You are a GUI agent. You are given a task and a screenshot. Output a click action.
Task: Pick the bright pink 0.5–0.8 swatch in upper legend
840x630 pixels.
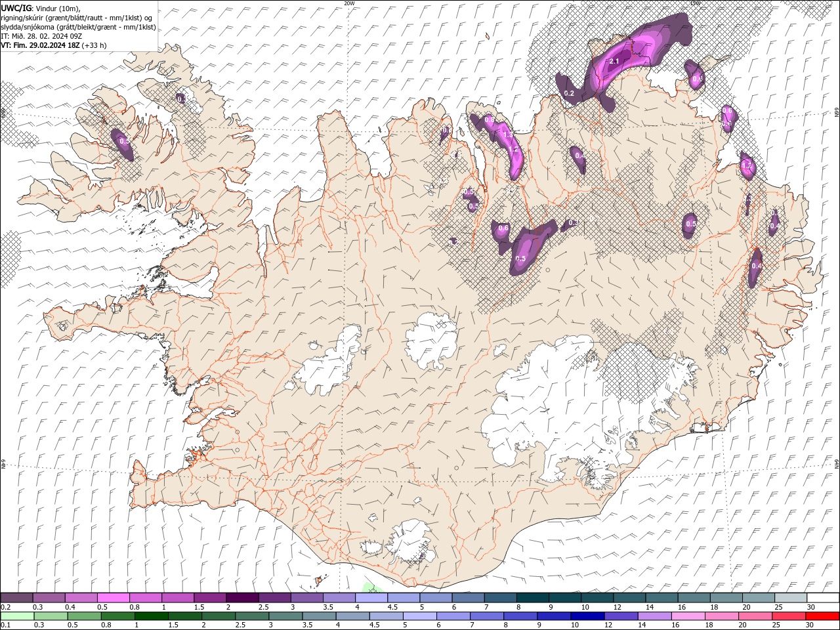coord(114,598)
